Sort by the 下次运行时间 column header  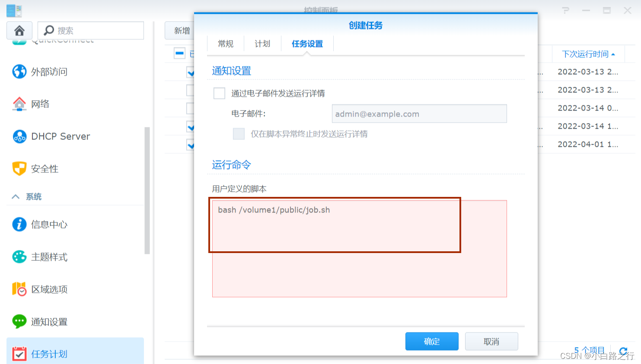tap(588, 54)
